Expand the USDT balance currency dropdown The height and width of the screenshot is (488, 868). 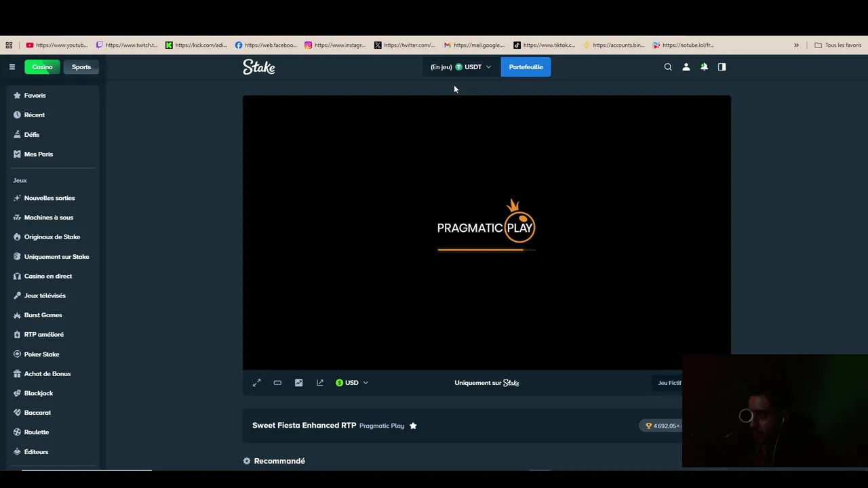tap(461, 67)
